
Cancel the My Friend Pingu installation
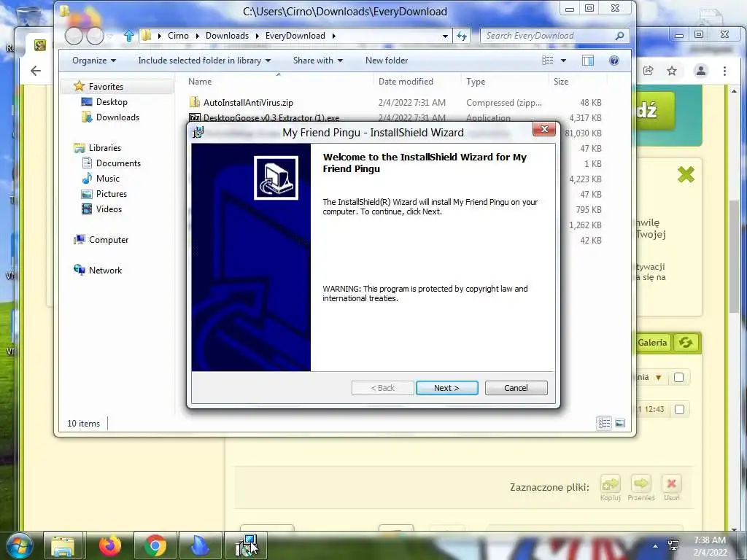point(516,388)
